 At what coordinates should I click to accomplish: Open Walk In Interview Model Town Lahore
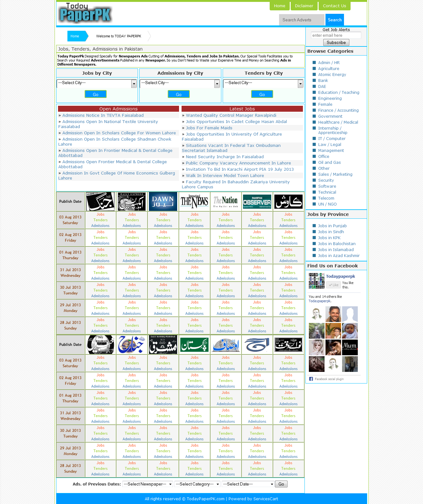225,176
